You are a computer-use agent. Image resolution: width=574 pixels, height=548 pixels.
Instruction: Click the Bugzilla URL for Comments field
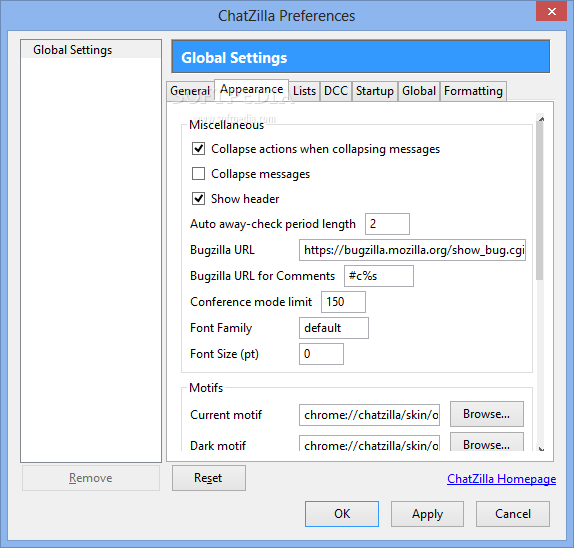point(379,276)
